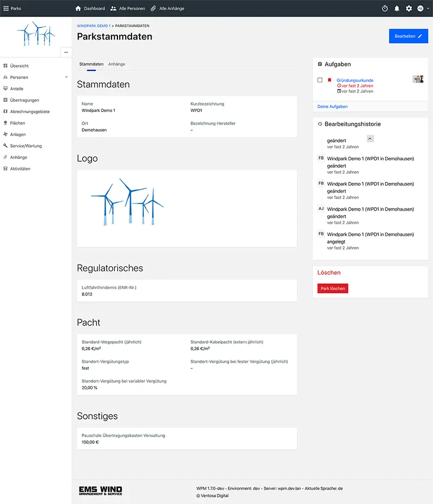Click the stopwatch timer icon

click(x=385, y=9)
